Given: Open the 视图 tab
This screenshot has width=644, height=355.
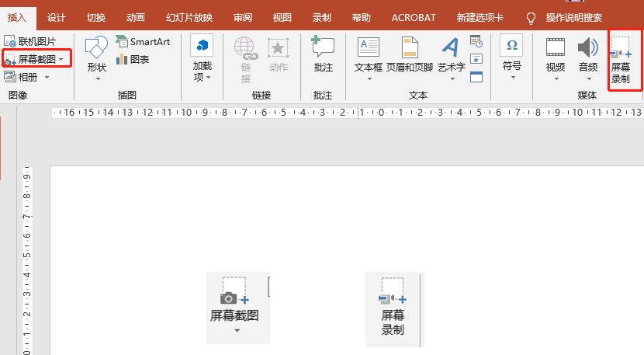Looking at the screenshot, I should pyautogui.click(x=282, y=18).
